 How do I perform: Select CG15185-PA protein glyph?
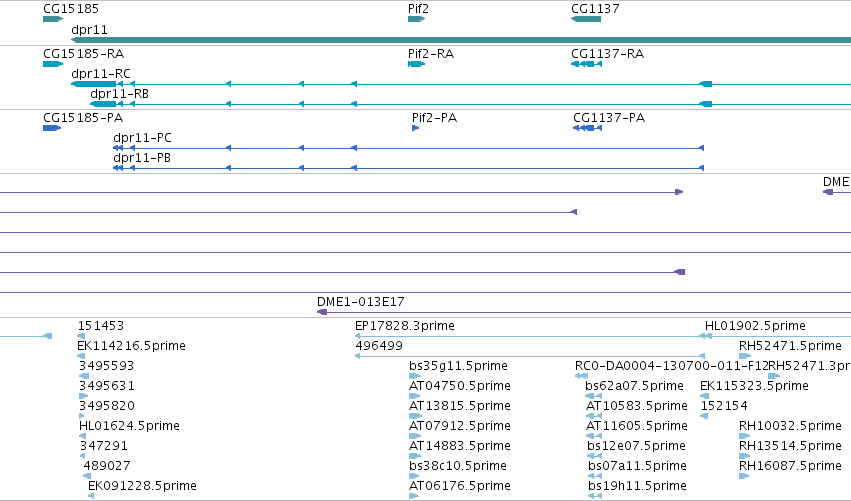click(x=52, y=128)
